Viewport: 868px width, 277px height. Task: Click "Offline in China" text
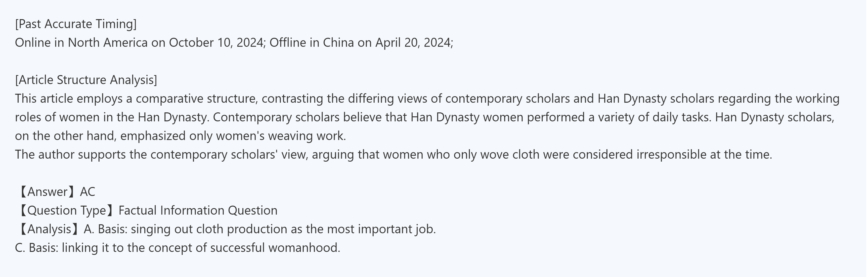tap(311, 43)
